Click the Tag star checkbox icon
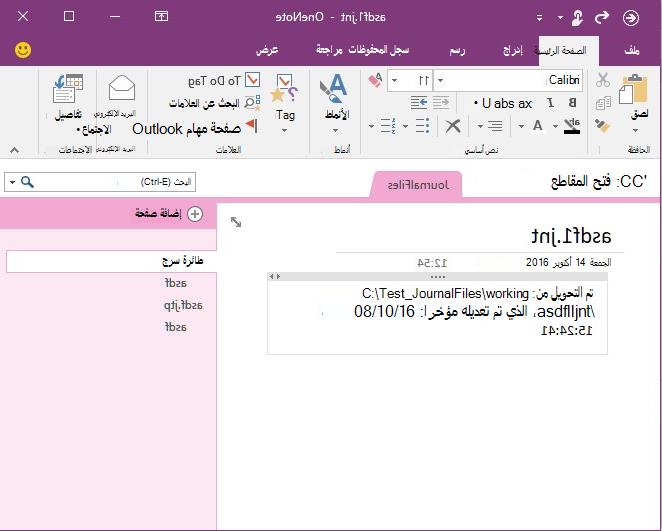662x531 pixels. coord(285,88)
